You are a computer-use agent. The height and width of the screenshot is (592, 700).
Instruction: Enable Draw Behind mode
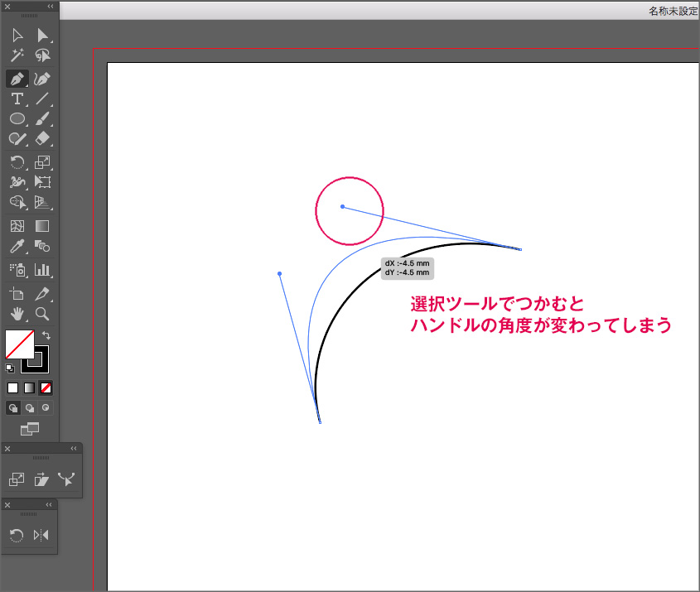coord(30,407)
